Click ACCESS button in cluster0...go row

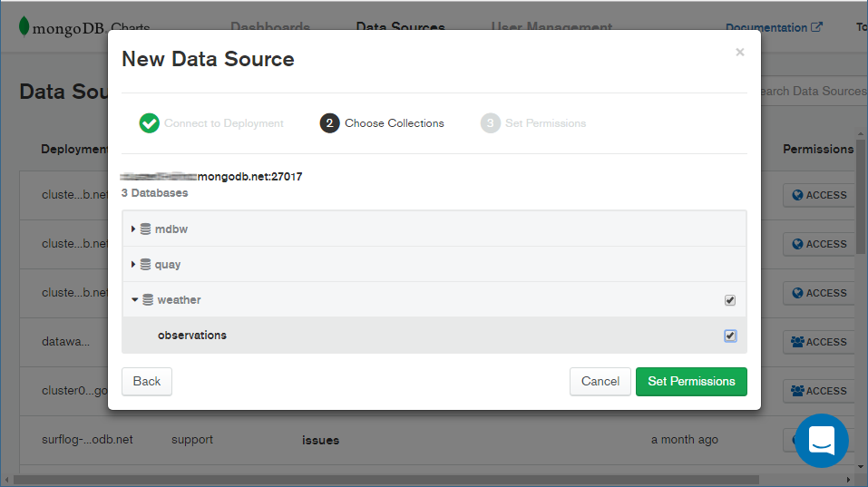tap(819, 391)
